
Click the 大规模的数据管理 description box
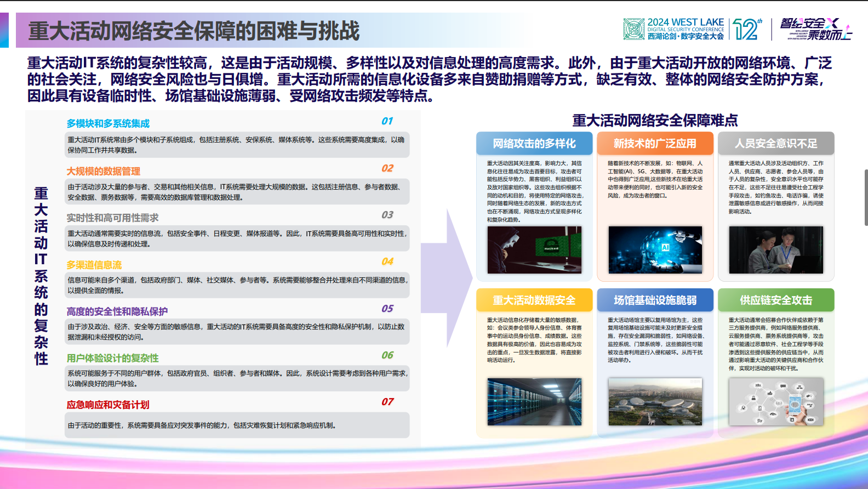(237, 192)
